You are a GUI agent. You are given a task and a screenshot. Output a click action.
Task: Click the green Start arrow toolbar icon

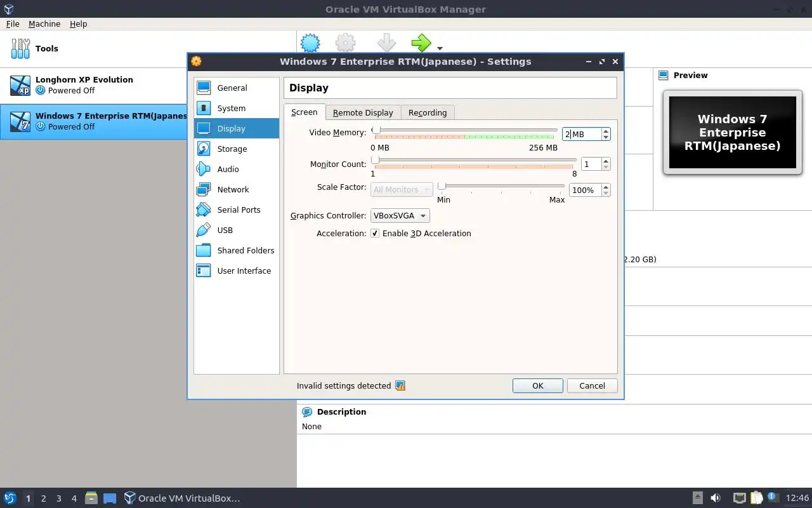[421, 43]
